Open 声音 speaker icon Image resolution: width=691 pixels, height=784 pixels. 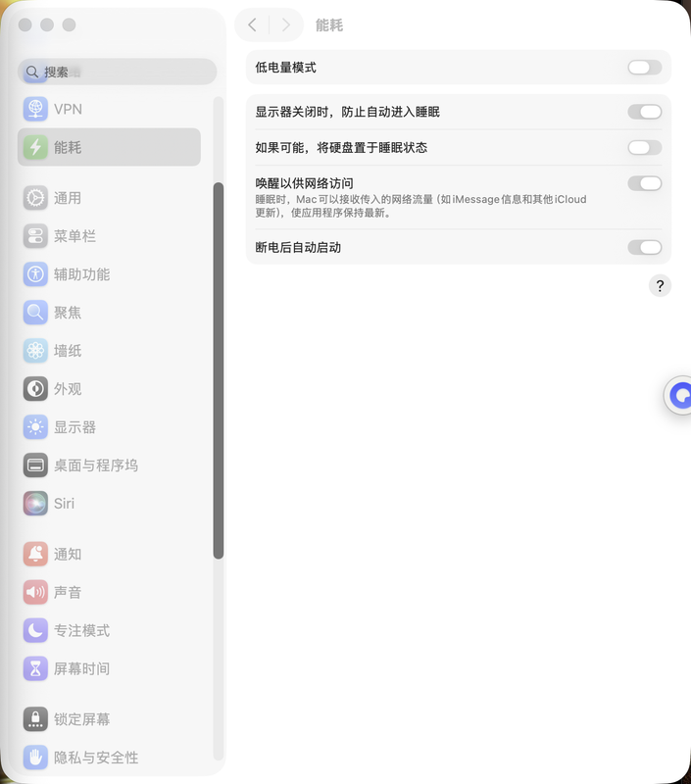coord(35,592)
